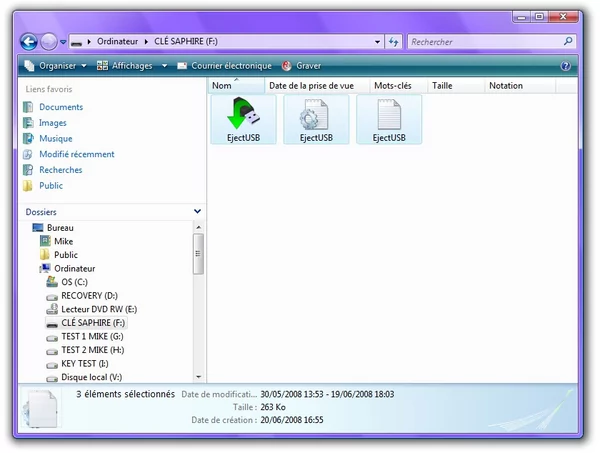600x453 pixels.
Task: Click the Affichages button
Action: pyautogui.click(x=124, y=66)
